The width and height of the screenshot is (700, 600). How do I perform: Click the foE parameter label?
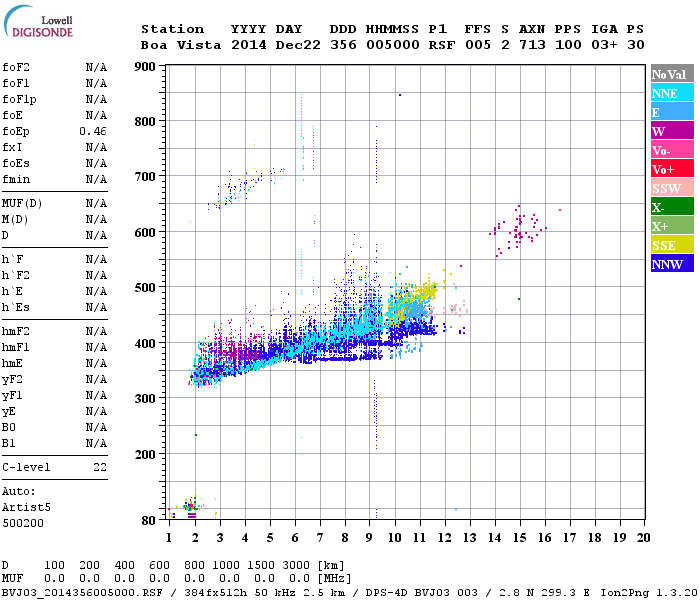coord(12,115)
